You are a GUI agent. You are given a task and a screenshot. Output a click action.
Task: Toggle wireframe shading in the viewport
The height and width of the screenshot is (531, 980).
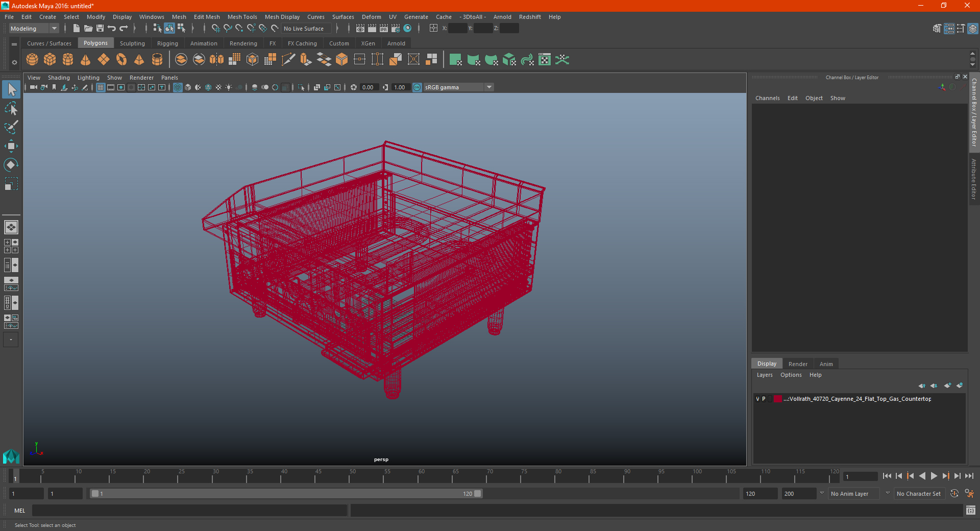(x=178, y=87)
